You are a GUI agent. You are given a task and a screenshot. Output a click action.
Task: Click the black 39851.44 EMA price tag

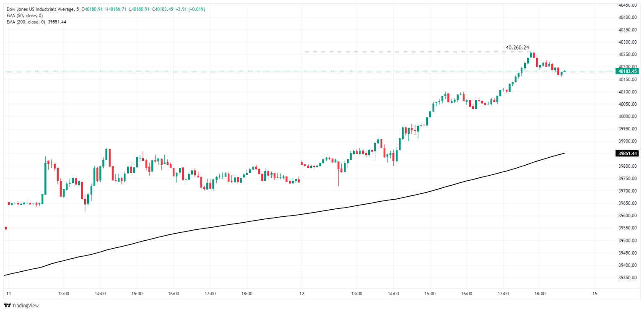click(627, 153)
